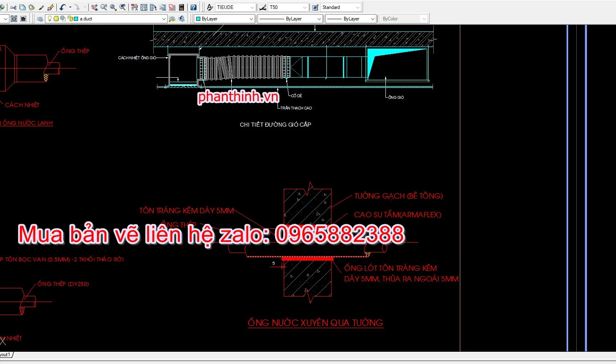Launch the QuickCalc calculator icon
The height and width of the screenshot is (364, 616).
pos(181,7)
